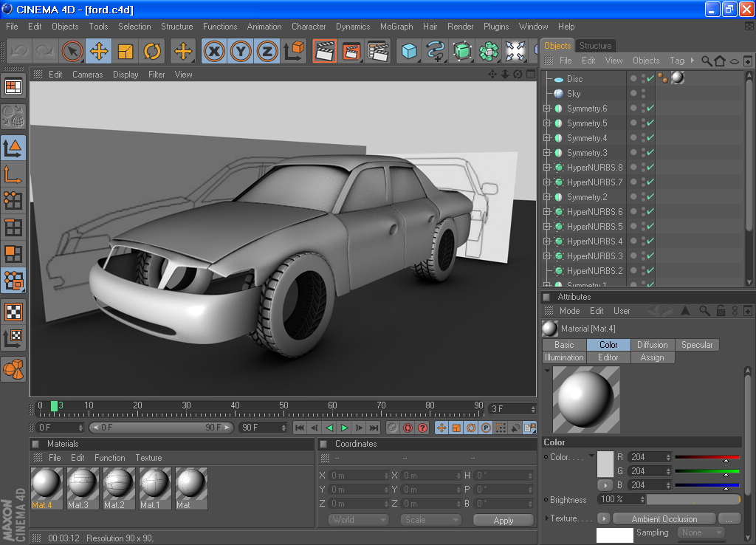Activate the Move tool in top toolbar
This screenshot has width=756, height=545.
pyautogui.click(x=99, y=51)
